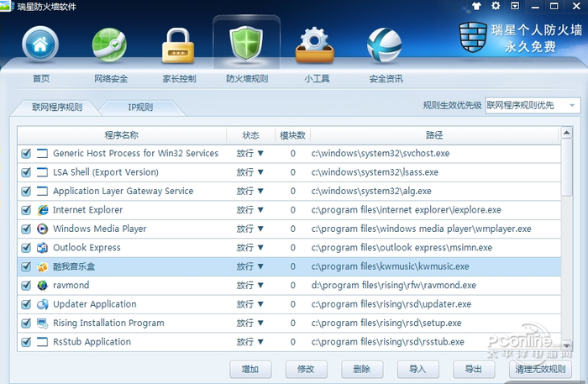This screenshot has width=588, height=384.
Task: Click the Generic Host Process window icon
Action: [x=43, y=154]
